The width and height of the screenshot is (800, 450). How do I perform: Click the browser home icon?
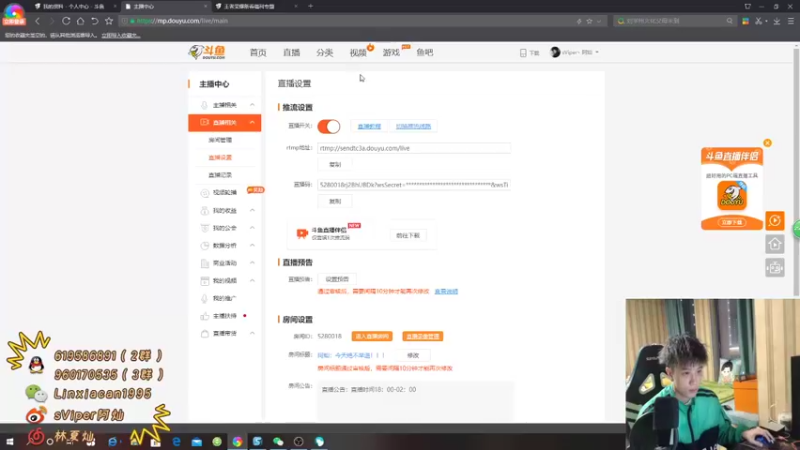pos(80,21)
